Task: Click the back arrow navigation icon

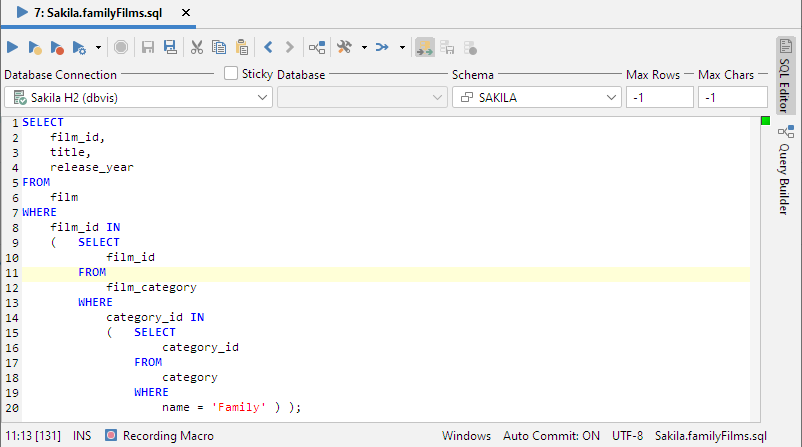Action: (x=268, y=47)
